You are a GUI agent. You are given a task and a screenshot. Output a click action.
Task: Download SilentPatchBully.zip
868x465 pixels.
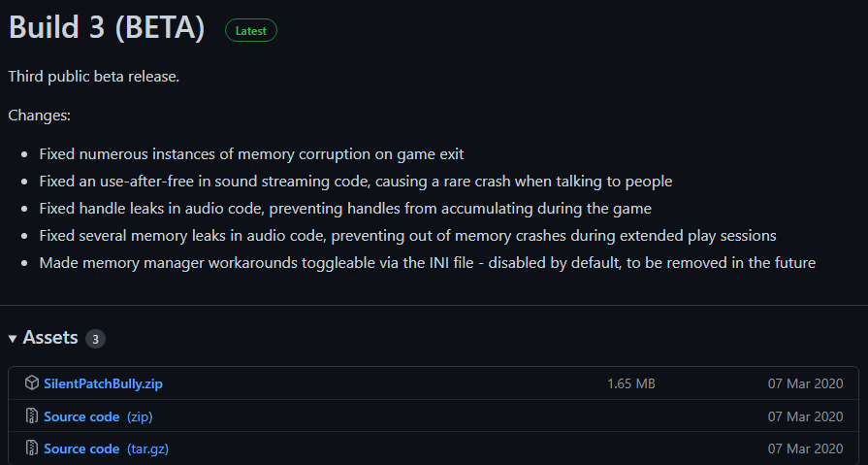pyautogui.click(x=103, y=383)
